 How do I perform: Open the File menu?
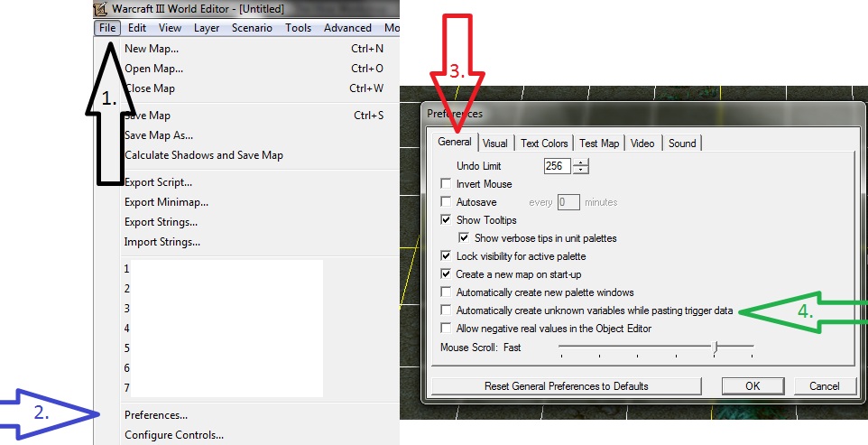point(107,28)
